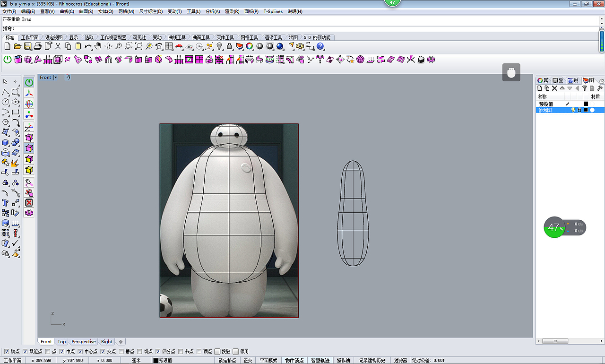Viewport: 605px width, 364px height.
Task: Click the green power icon in the left sidebar
Action: [x=29, y=82]
